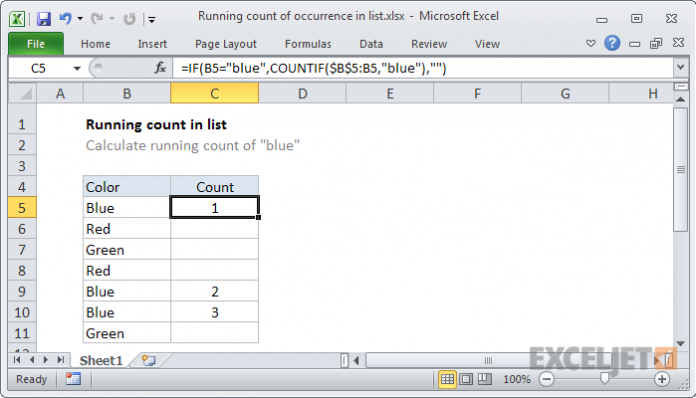
Task: Click the macro record icon in status bar
Action: 73,379
